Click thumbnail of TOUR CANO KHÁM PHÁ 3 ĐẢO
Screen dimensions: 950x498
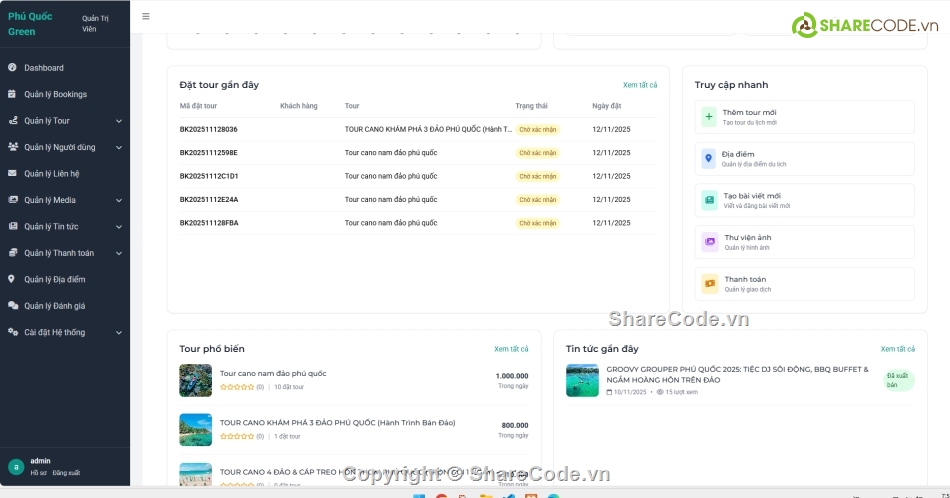click(196, 430)
